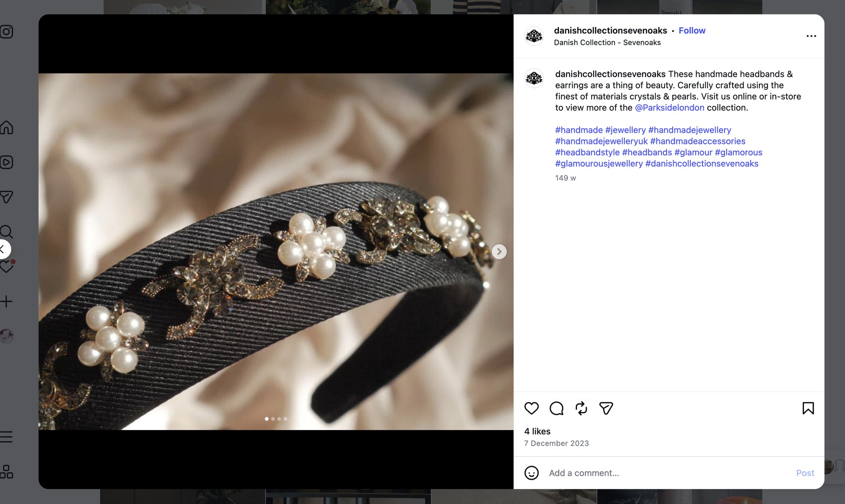Open post options three-dot menu
Viewport: 845px width, 504px height.
(x=811, y=36)
